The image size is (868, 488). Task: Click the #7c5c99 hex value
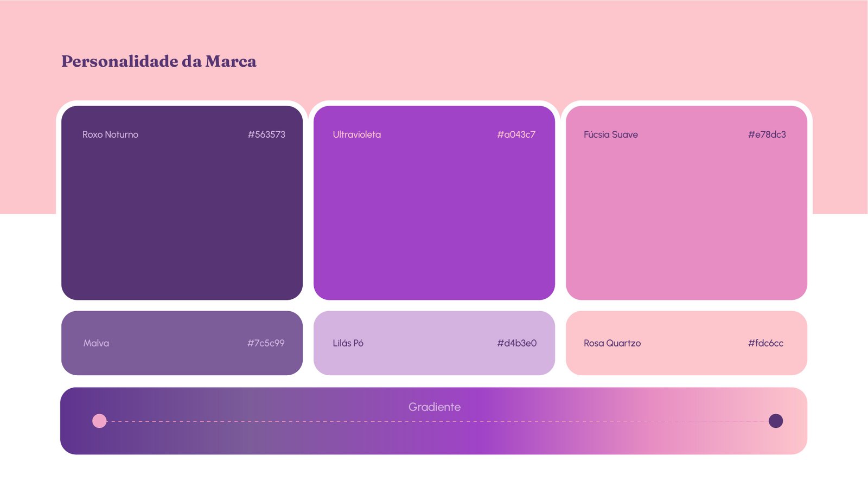click(266, 343)
